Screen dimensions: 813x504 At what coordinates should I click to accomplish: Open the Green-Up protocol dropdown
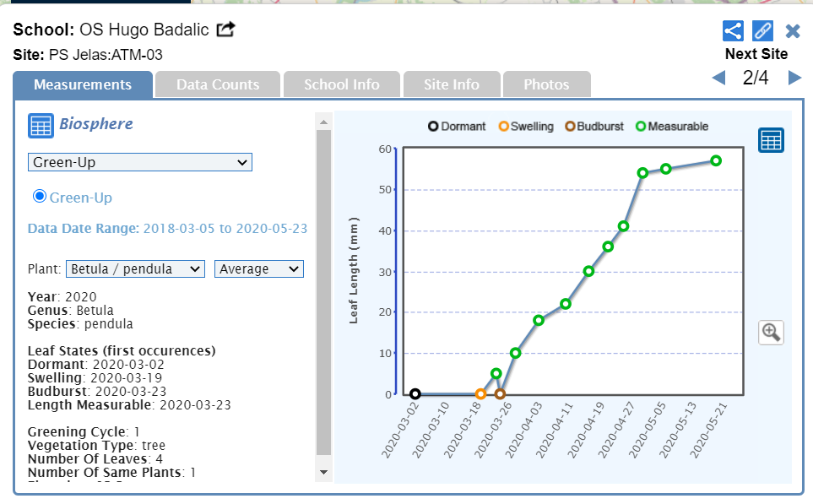point(139,162)
